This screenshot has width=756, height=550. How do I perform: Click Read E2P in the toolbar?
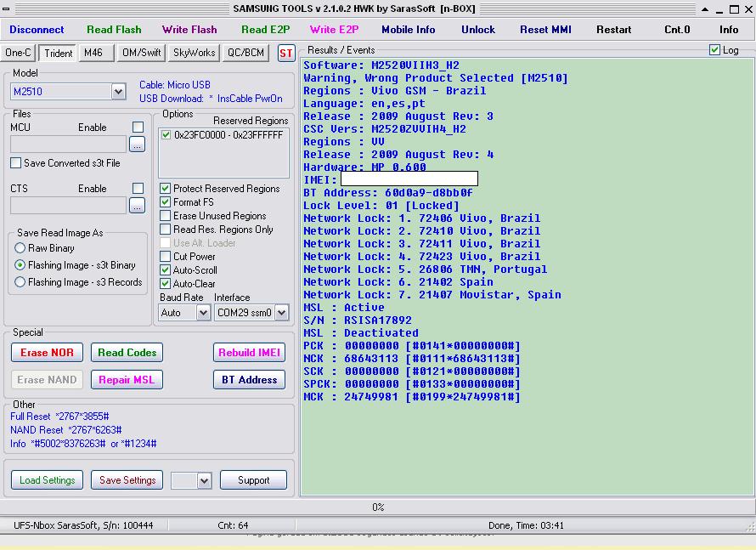(266, 30)
